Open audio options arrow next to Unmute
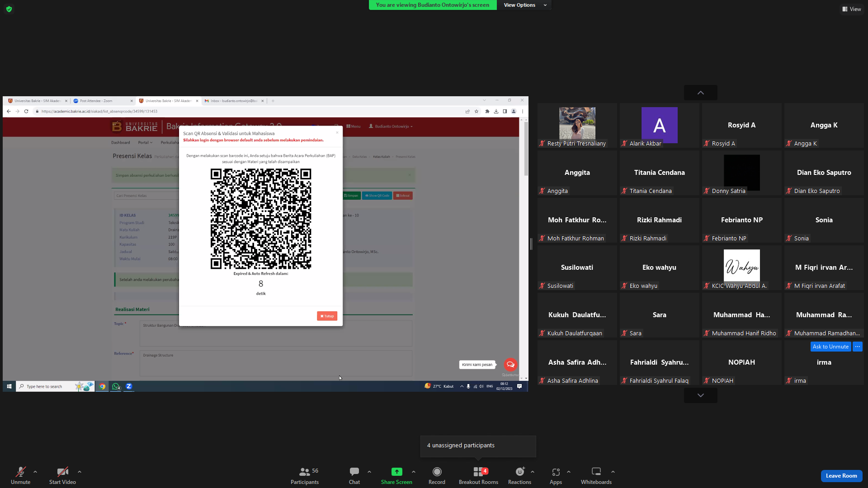This screenshot has height=488, width=868. 35,472
